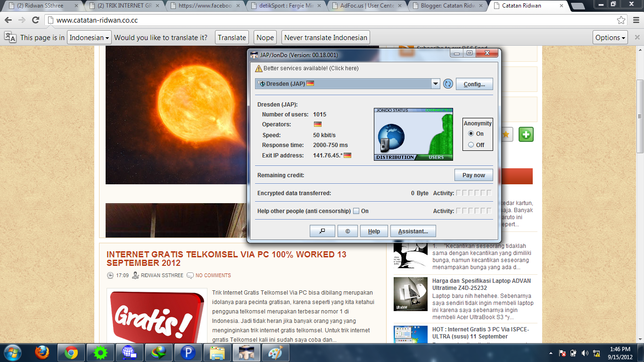
Task: Click the Chrome forward arrow
Action: 22,20
